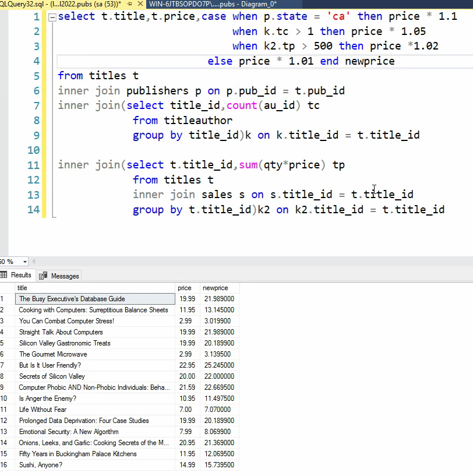
Task: Place cursor on "sales" in line 13
Action: point(217,195)
